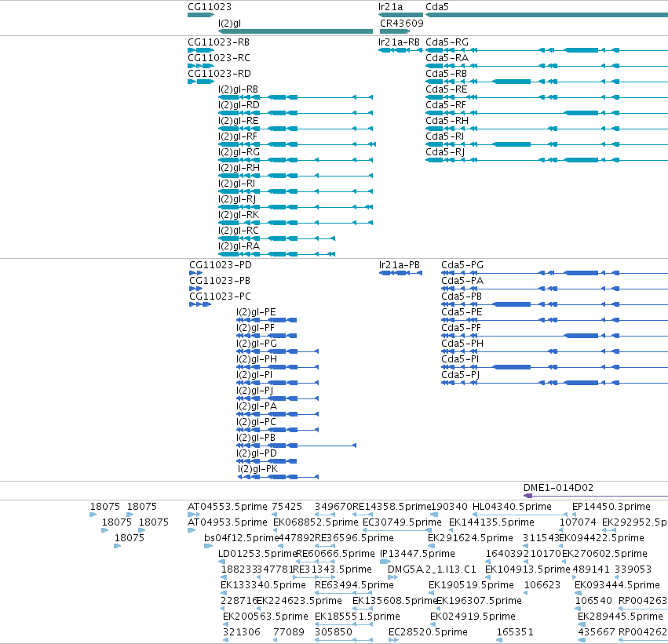Select transcript l(2)gl-RC
The image size is (668, 644).
click(x=276, y=238)
